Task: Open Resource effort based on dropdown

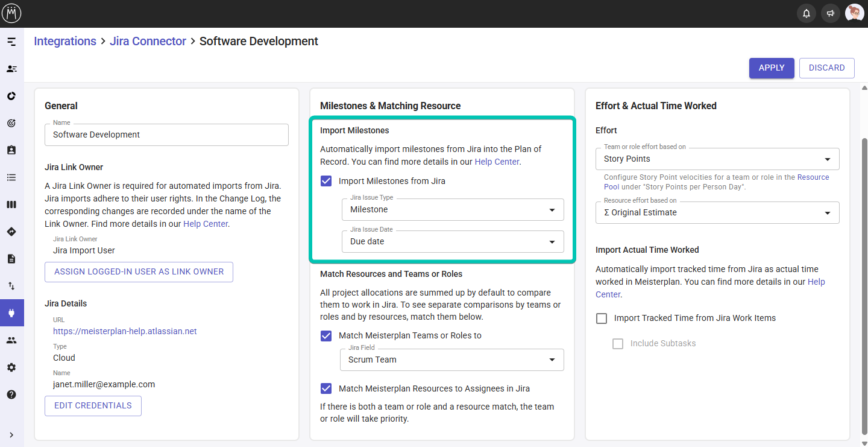Action: click(x=717, y=212)
